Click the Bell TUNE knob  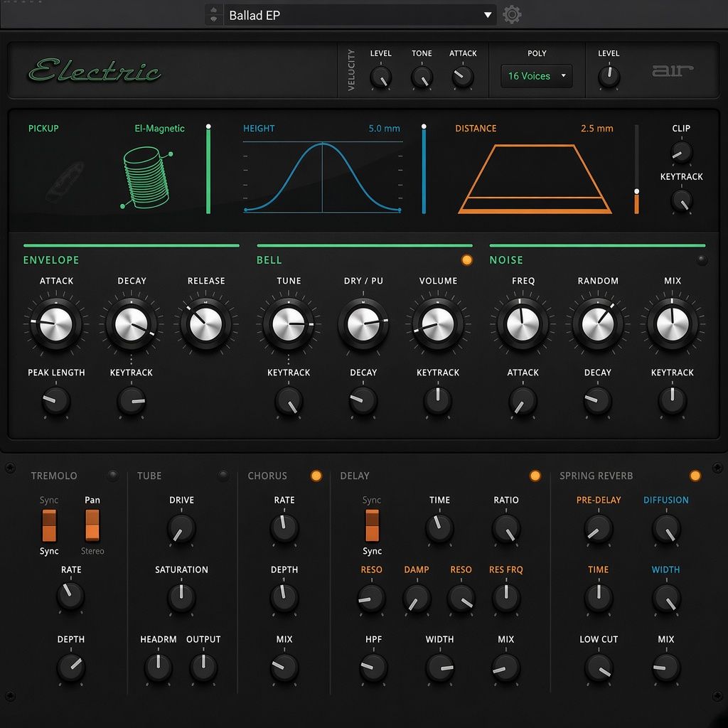point(289,324)
